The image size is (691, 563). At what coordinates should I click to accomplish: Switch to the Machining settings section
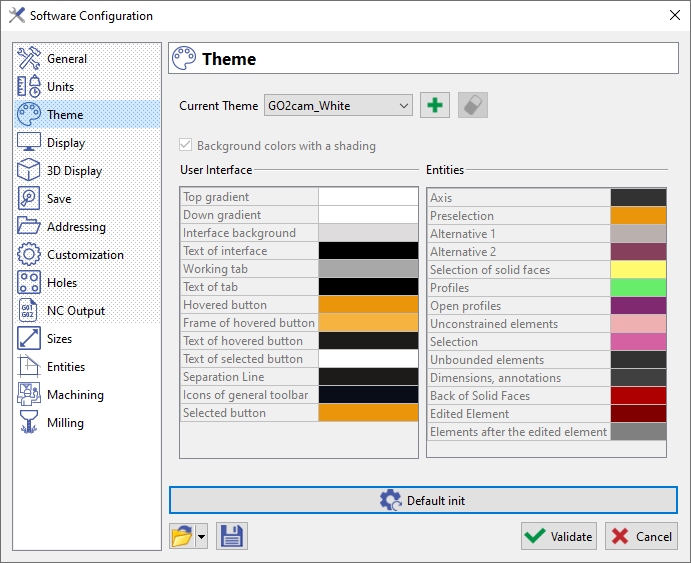pos(73,395)
